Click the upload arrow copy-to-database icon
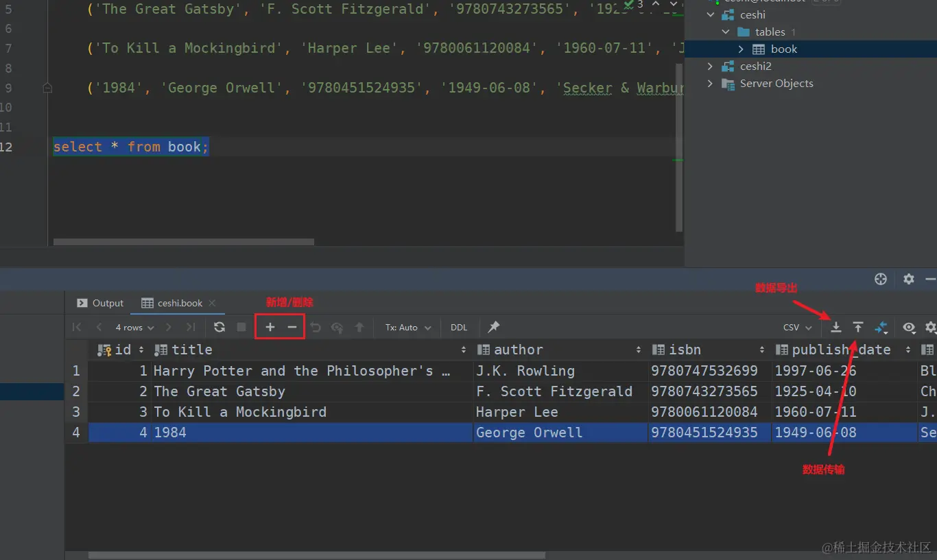937x560 pixels. 858,328
